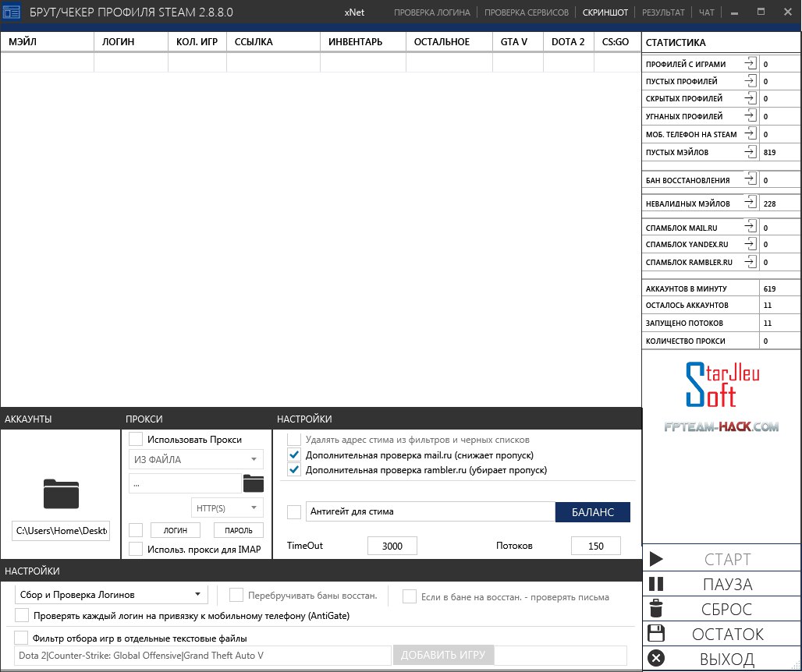Click ПАУЗА text to pause checking
Screen dimensions: 802x672
tap(727, 584)
